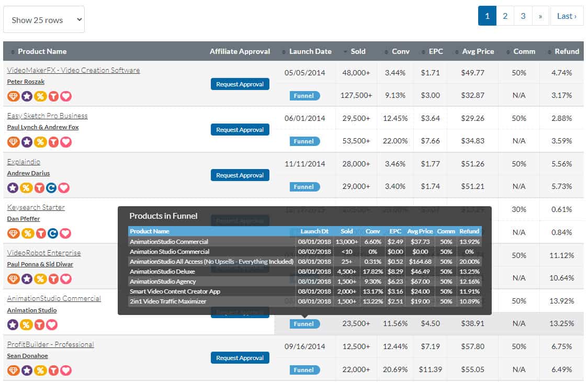
Task: Open the ProfitBuilder - Professional link
Action: [x=51, y=344]
